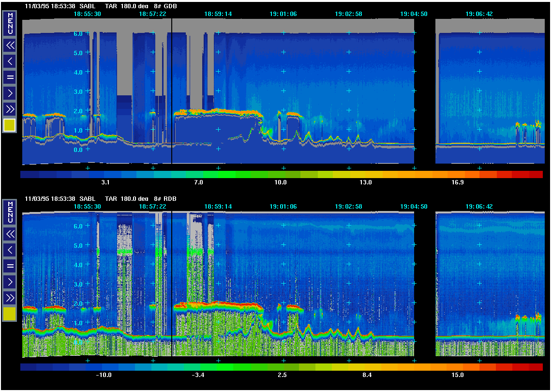Click double-left arrow in lower RDB panel
The image size is (552, 392).
pos(10,234)
